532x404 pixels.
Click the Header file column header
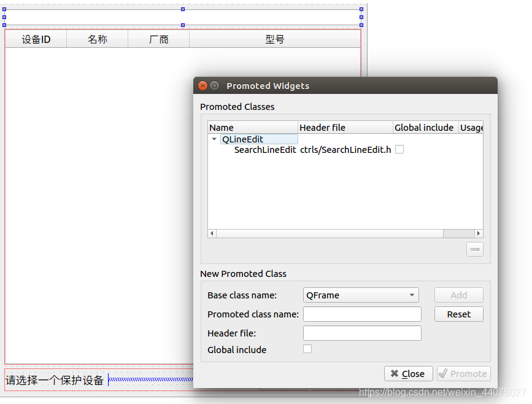tap(345, 127)
